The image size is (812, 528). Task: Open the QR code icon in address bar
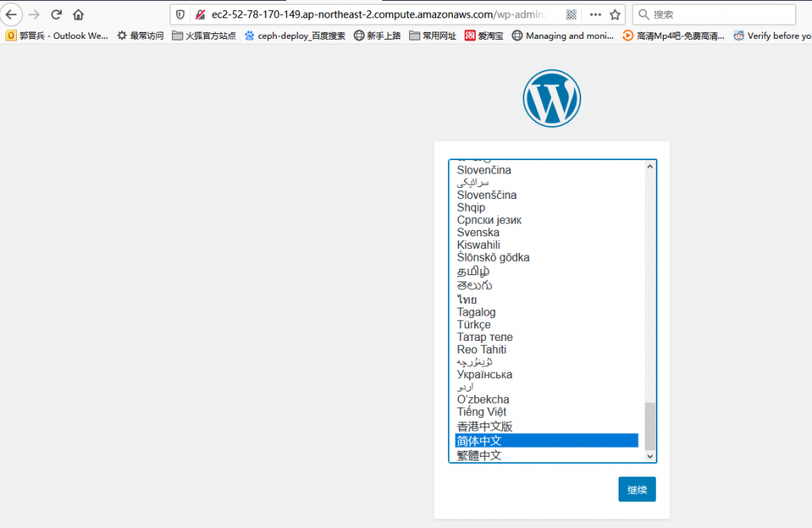[571, 14]
